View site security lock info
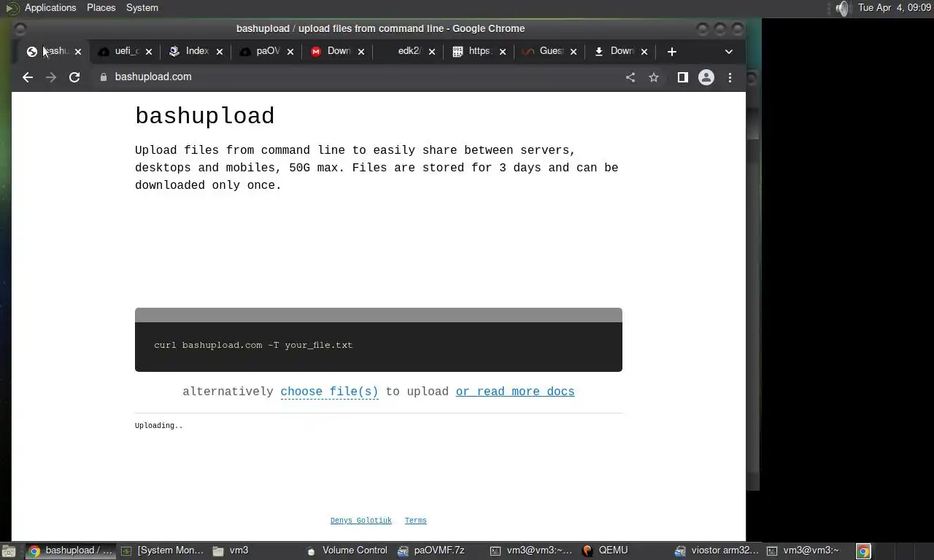This screenshot has width=934, height=560. pyautogui.click(x=104, y=77)
